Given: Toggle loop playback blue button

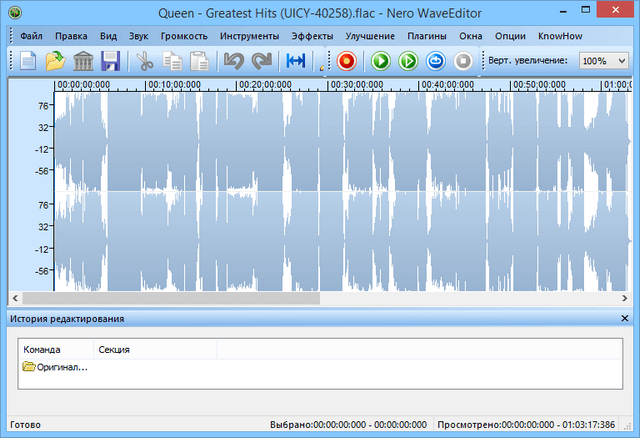Looking at the screenshot, I should click(436, 61).
